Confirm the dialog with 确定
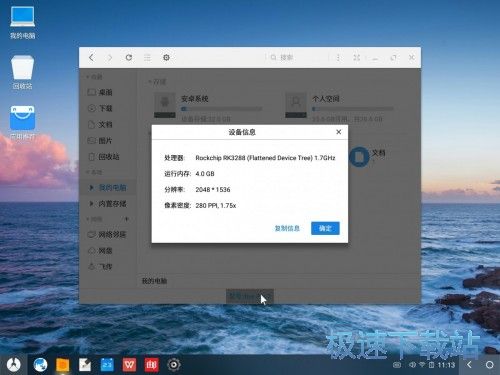This screenshot has width=500, height=375. [x=325, y=228]
